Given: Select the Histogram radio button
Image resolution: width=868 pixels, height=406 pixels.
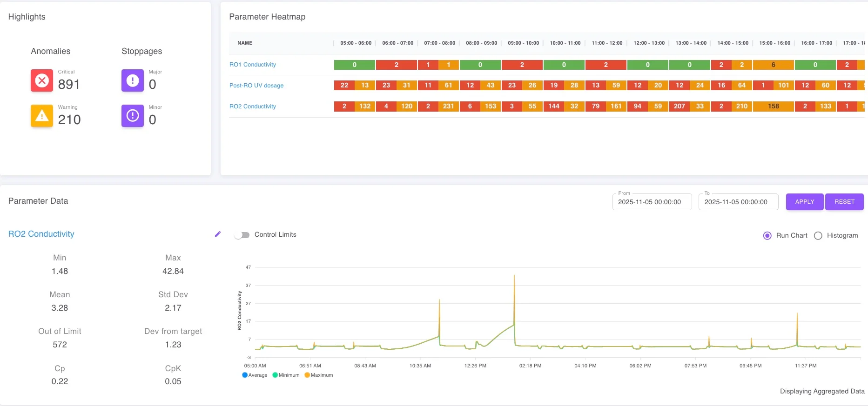Looking at the screenshot, I should pyautogui.click(x=818, y=236).
